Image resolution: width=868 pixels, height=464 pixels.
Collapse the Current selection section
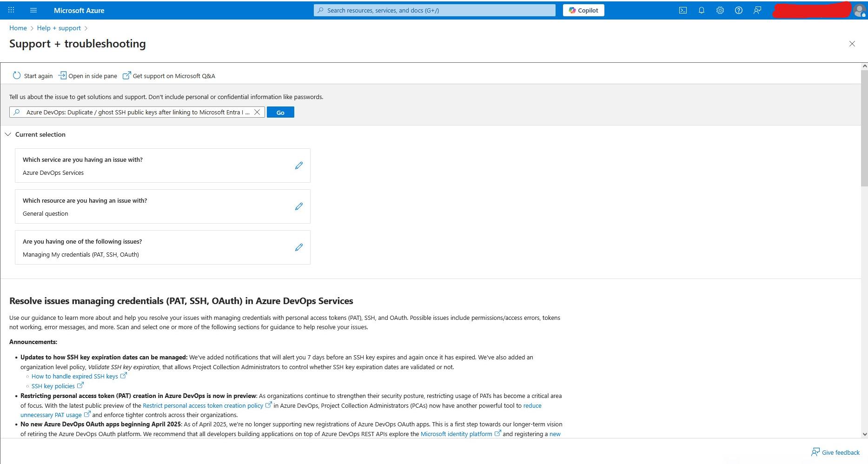click(8, 134)
